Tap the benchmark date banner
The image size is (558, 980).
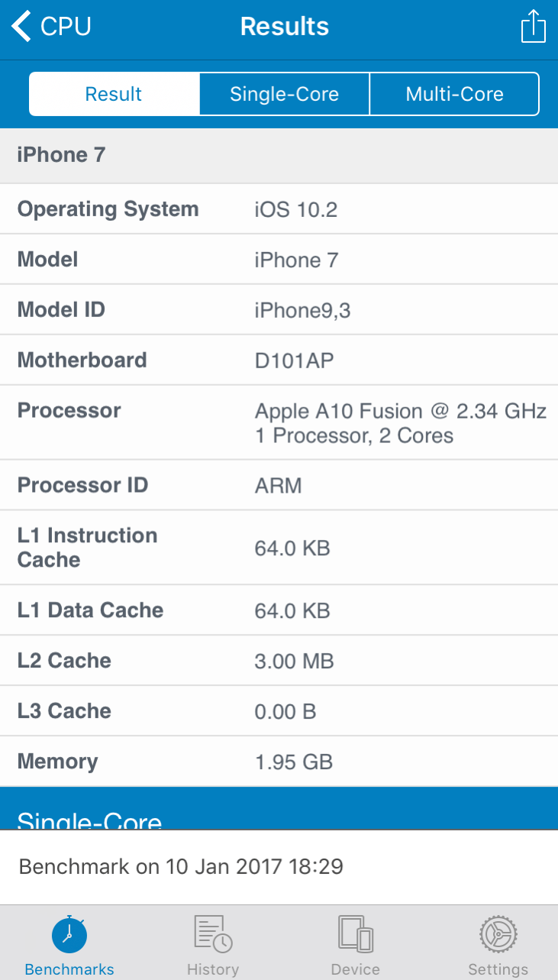click(279, 867)
